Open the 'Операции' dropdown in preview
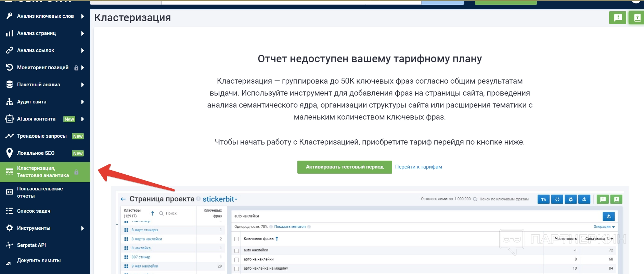The width and height of the screenshot is (644, 274). click(x=604, y=227)
